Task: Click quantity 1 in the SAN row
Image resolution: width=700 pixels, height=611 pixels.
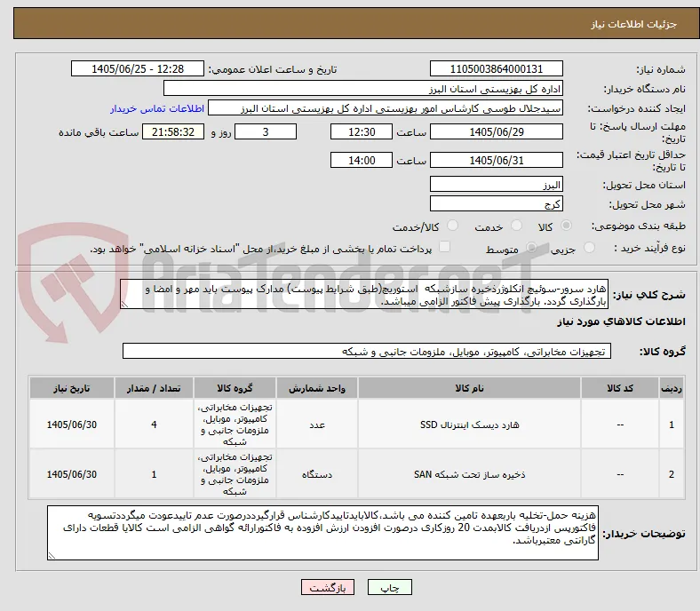Action: [154, 474]
